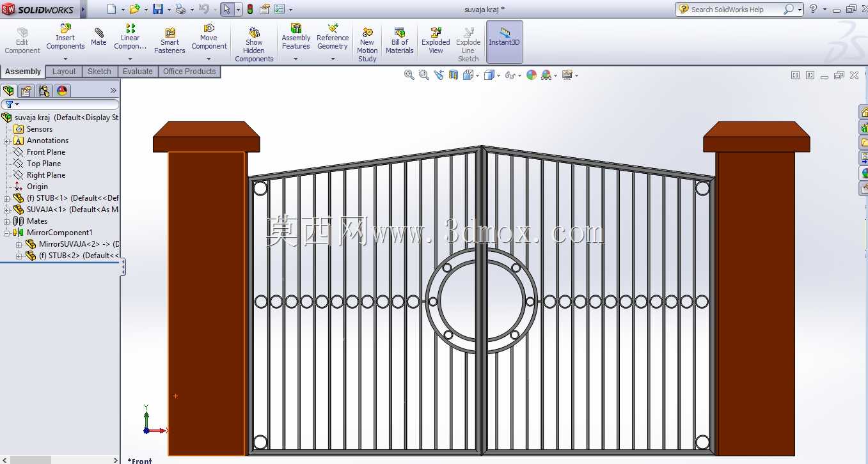Start a New Motion Study
Screen dimensions: 868x464
[x=367, y=45]
